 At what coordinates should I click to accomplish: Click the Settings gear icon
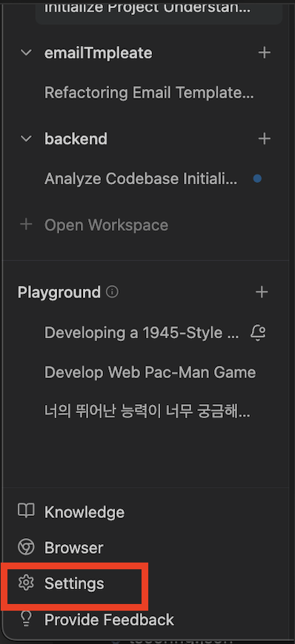pos(27,583)
